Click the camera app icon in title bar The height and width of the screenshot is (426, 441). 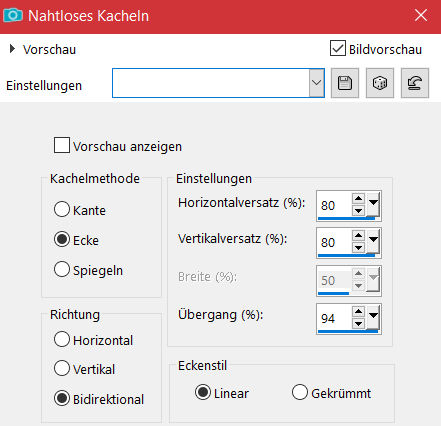click(13, 15)
